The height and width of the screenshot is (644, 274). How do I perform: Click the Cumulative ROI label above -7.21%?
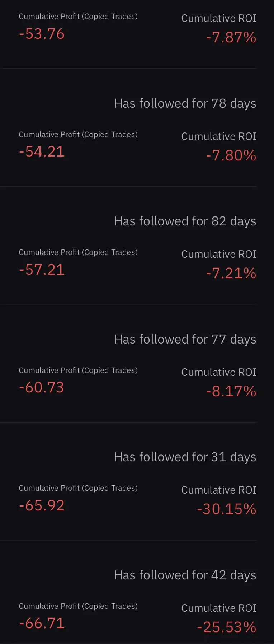click(219, 254)
